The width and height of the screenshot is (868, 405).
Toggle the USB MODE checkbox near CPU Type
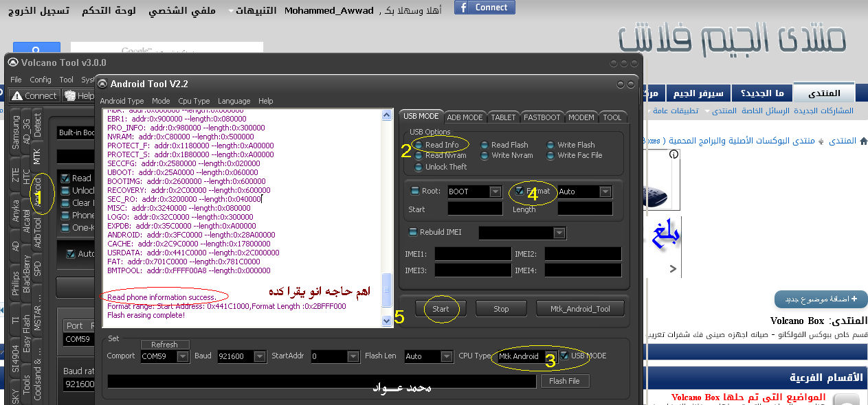point(564,356)
